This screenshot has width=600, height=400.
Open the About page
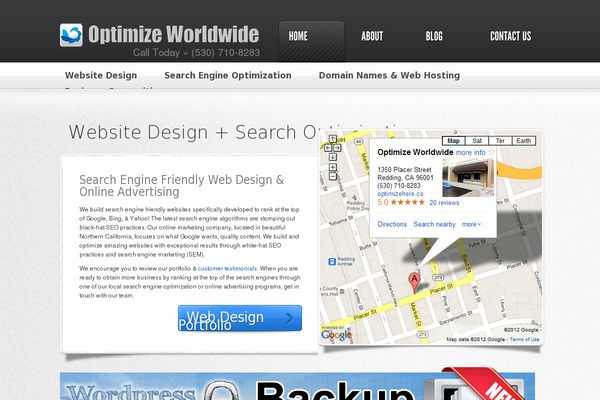[x=372, y=36]
